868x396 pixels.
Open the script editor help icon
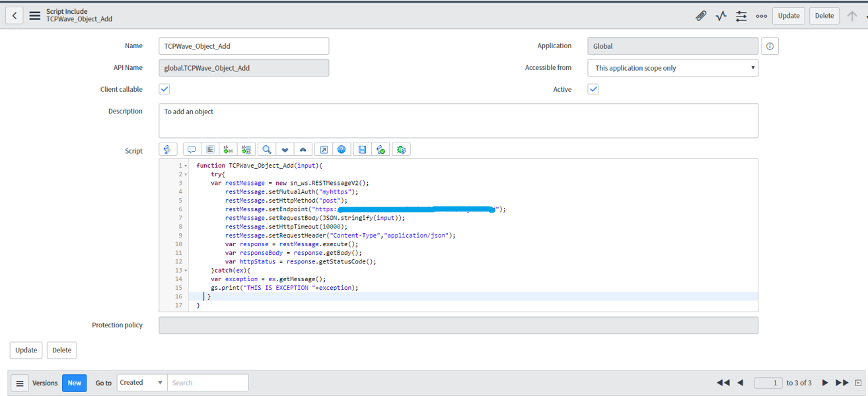342,149
